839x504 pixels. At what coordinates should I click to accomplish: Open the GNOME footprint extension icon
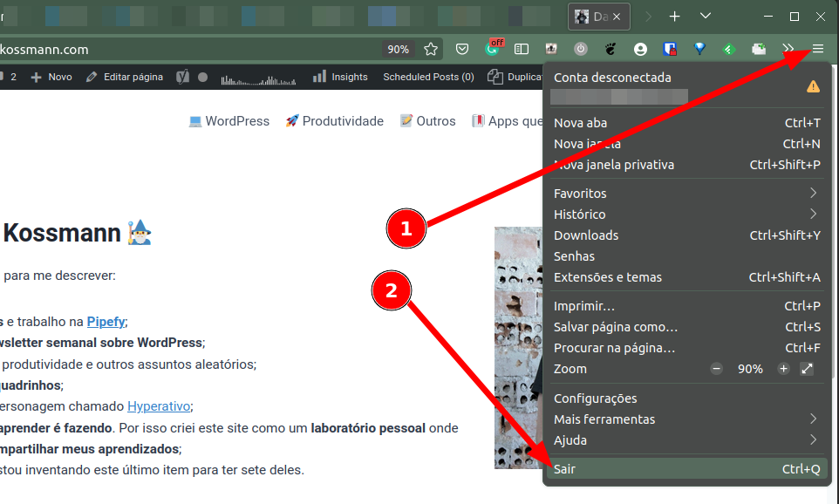[610, 49]
